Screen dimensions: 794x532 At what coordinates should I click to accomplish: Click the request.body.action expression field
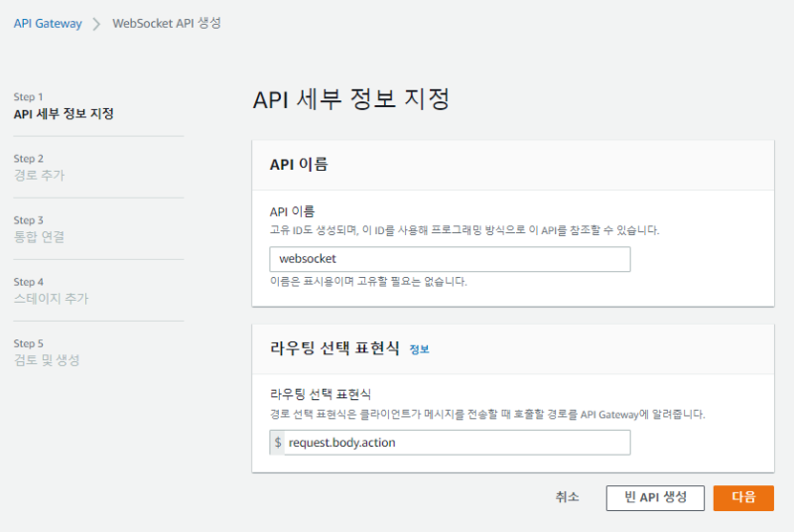coord(457,443)
